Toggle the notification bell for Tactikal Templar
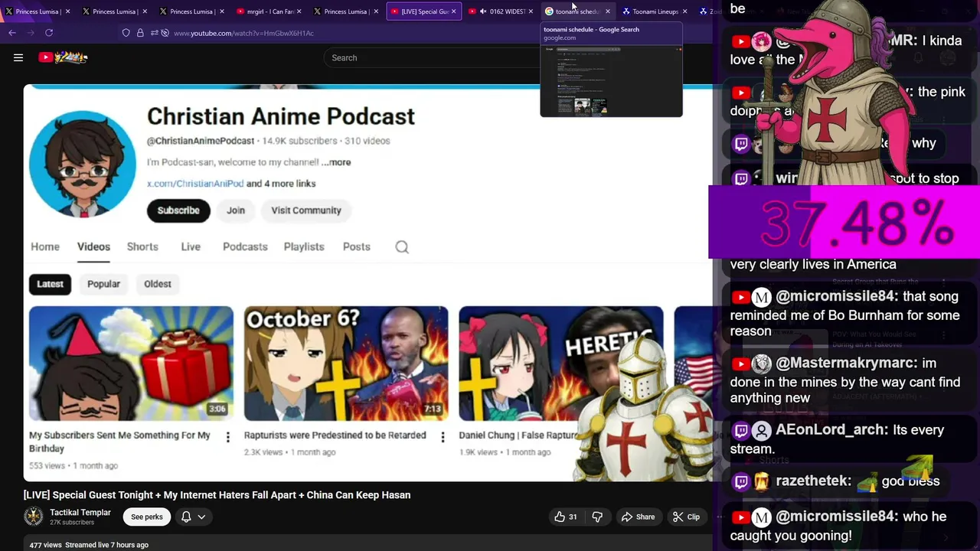 186,517
